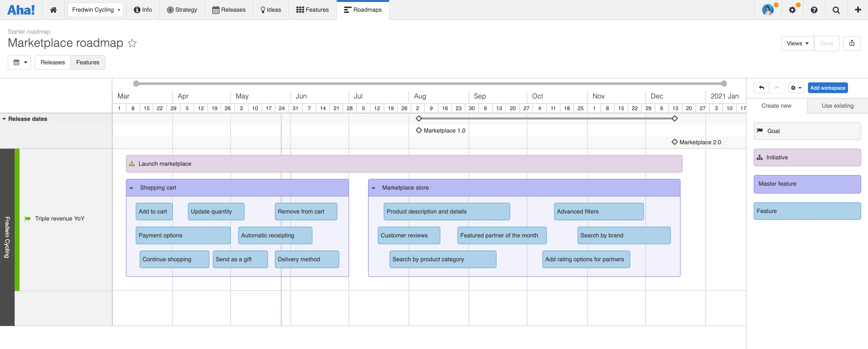868x349 pixels.
Task: Collapse the Release dates section
Action: [4, 119]
